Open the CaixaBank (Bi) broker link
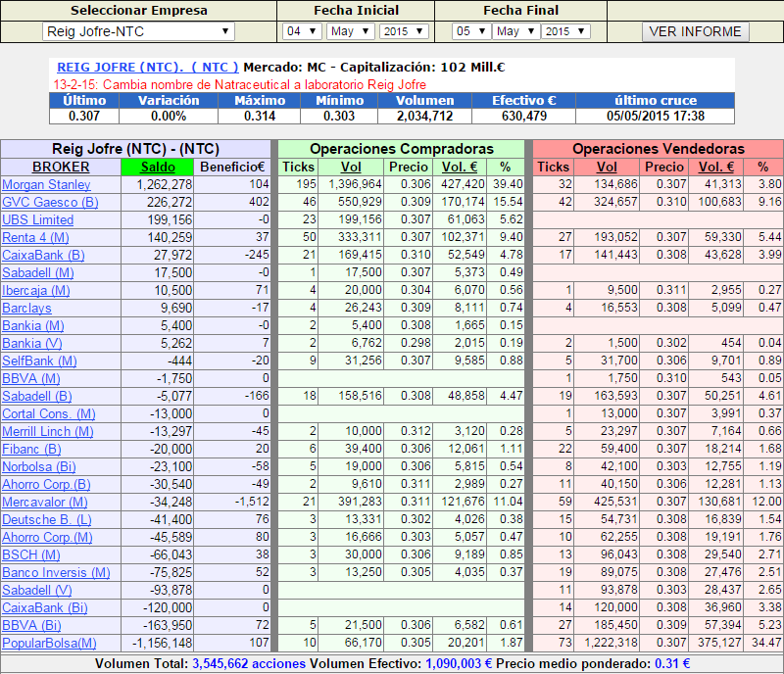The height and width of the screenshot is (674, 784). click(x=44, y=608)
